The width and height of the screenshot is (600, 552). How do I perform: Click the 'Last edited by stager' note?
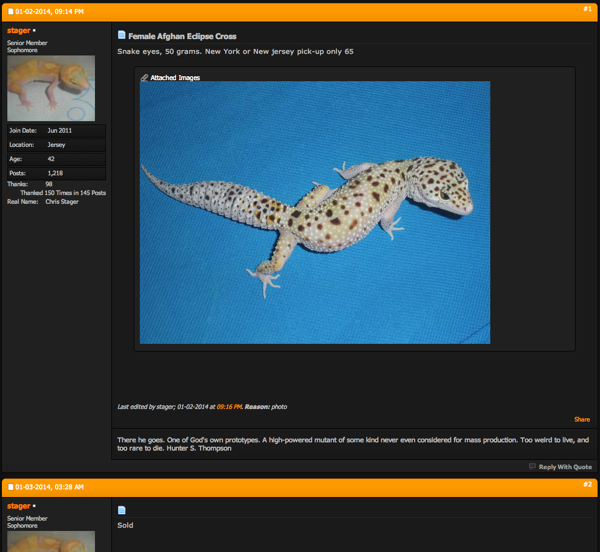pos(202,407)
